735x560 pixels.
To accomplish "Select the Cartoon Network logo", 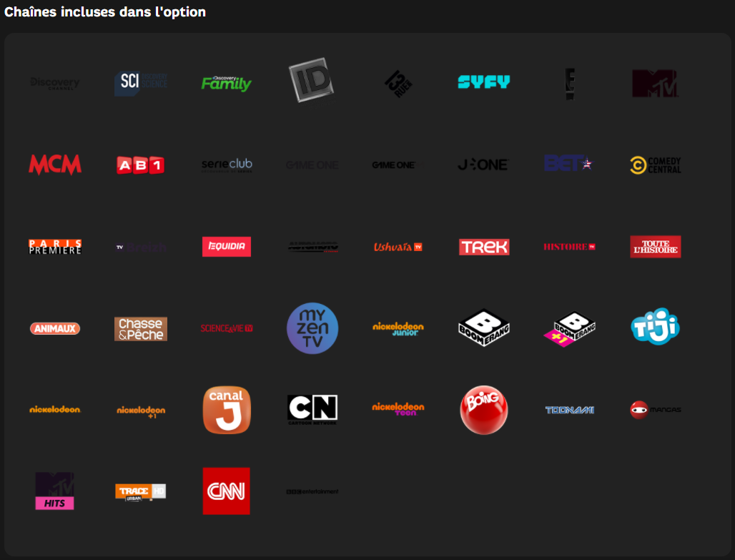I will pos(312,409).
